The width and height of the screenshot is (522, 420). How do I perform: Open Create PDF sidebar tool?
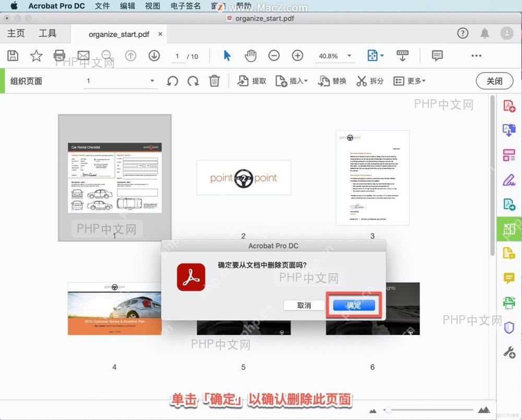pyautogui.click(x=509, y=106)
